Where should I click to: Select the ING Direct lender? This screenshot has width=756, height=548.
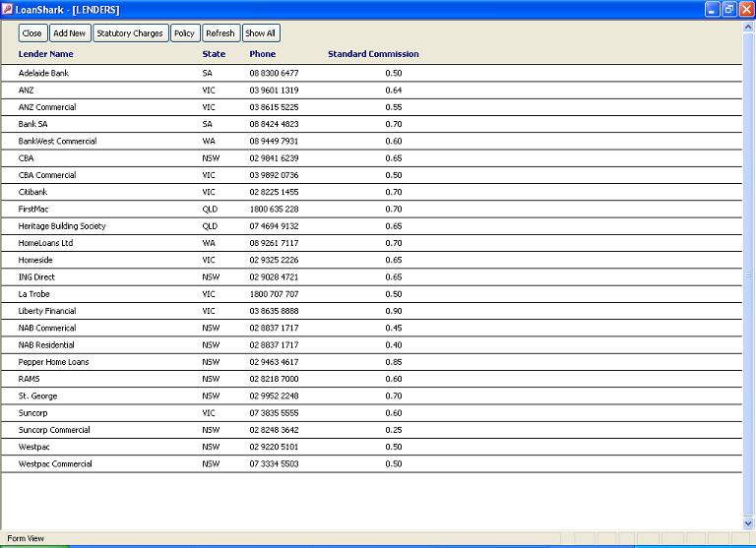(x=36, y=277)
